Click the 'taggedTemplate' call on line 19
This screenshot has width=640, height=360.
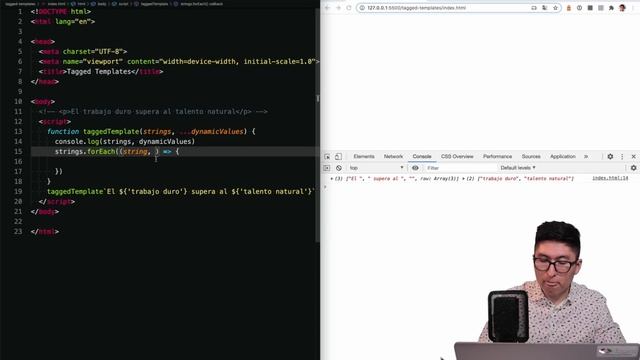pos(75,191)
